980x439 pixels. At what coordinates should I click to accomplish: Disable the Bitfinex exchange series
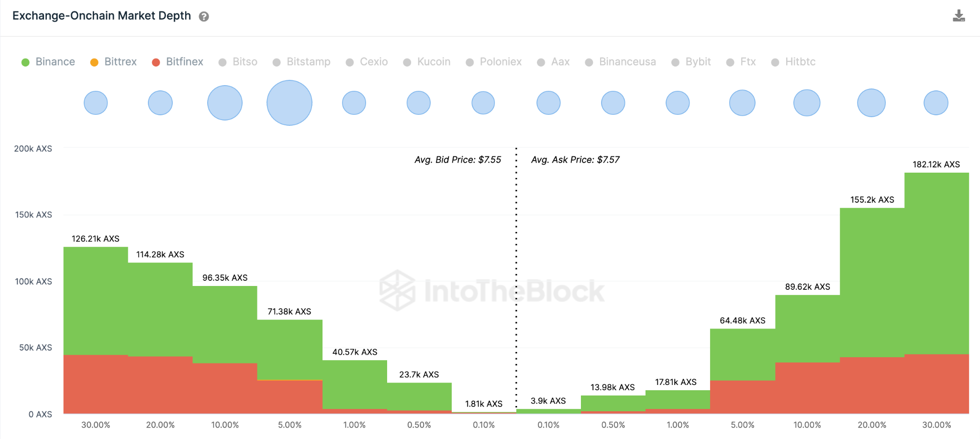(x=178, y=62)
